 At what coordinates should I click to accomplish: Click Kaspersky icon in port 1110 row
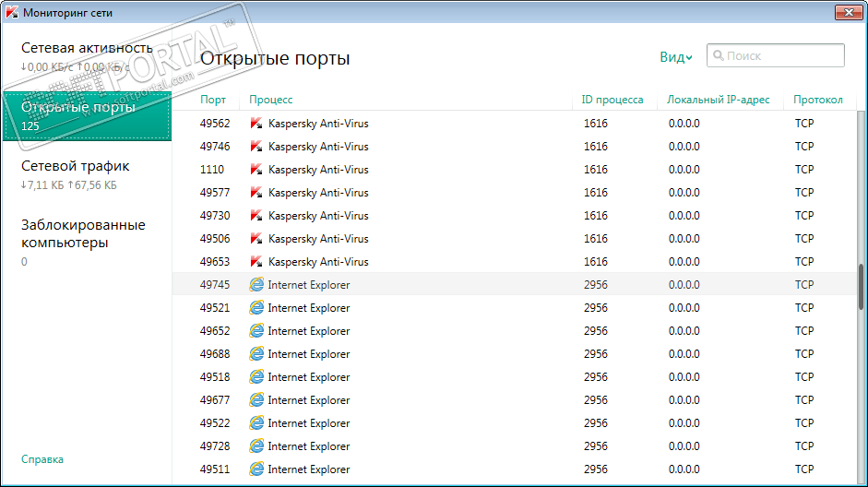tap(256, 170)
